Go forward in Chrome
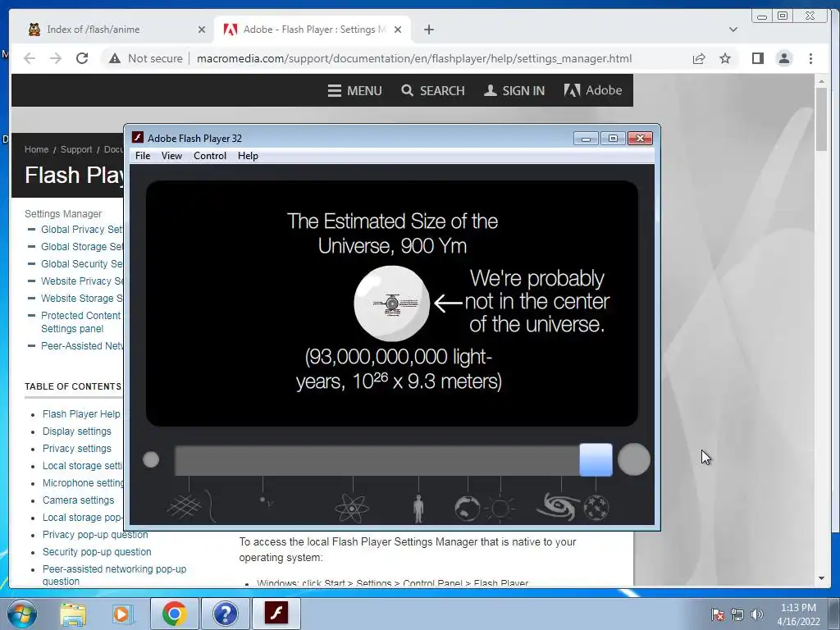This screenshot has height=630, width=840. [x=56, y=58]
